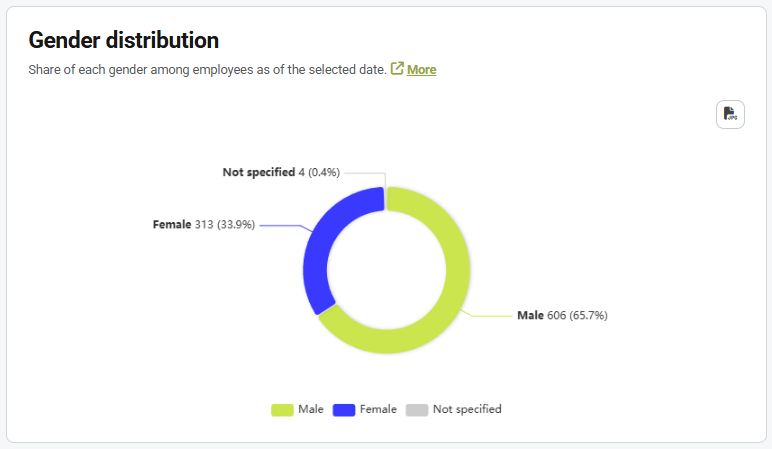Screen dimensions: 772x449
Task: Click the empty center of the donut
Action: (386, 270)
